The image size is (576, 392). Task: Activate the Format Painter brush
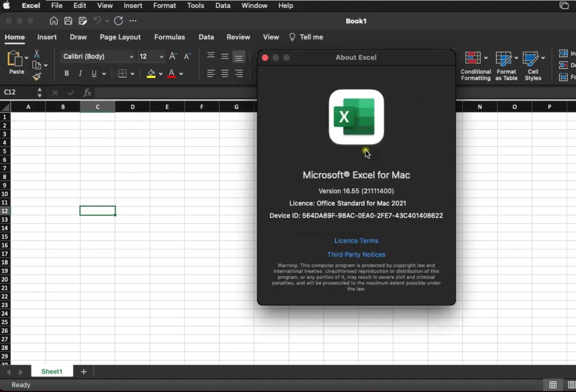[x=37, y=77]
